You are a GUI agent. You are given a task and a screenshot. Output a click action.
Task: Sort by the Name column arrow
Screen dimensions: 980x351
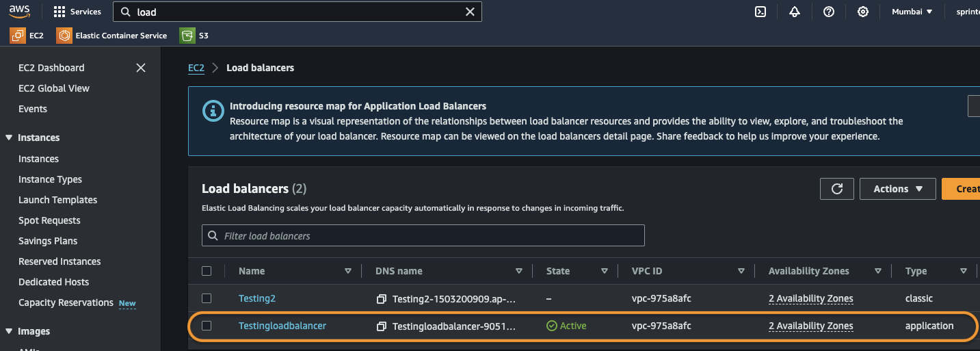click(348, 271)
